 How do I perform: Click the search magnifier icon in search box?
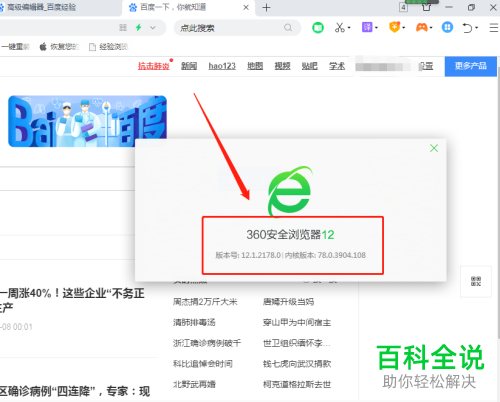click(288, 28)
